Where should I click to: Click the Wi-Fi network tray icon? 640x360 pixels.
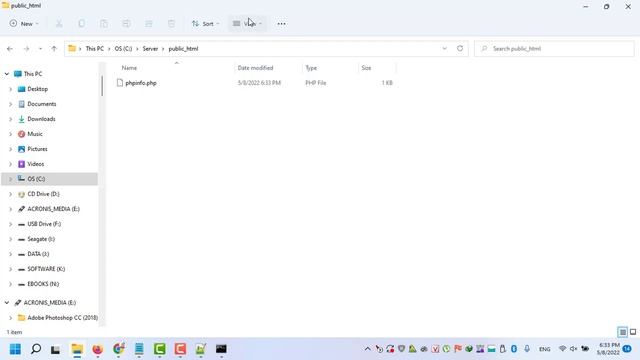[x=562, y=349]
